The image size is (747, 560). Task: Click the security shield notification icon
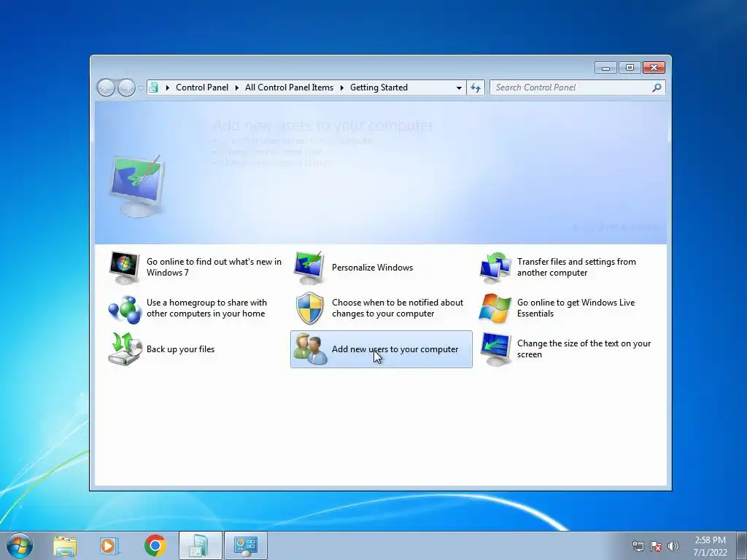(309, 308)
